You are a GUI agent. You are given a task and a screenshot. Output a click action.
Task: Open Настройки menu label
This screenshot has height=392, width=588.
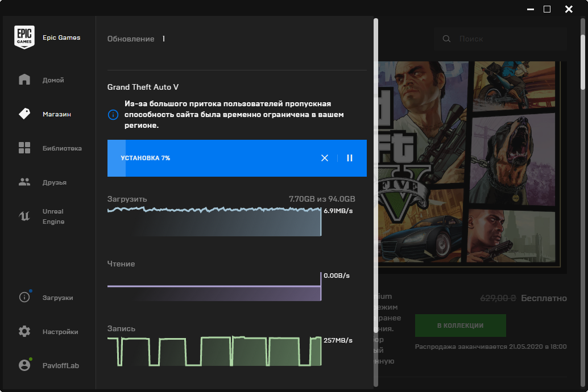[60, 332]
